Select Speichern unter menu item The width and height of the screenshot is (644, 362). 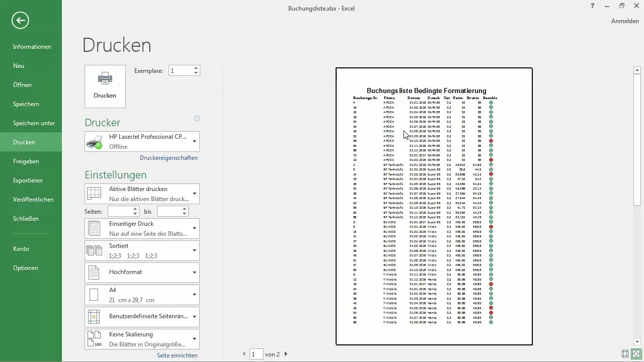31,123
